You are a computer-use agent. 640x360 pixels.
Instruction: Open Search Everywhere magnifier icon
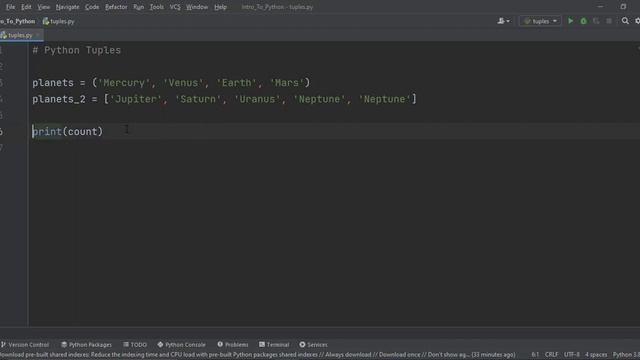click(x=625, y=20)
